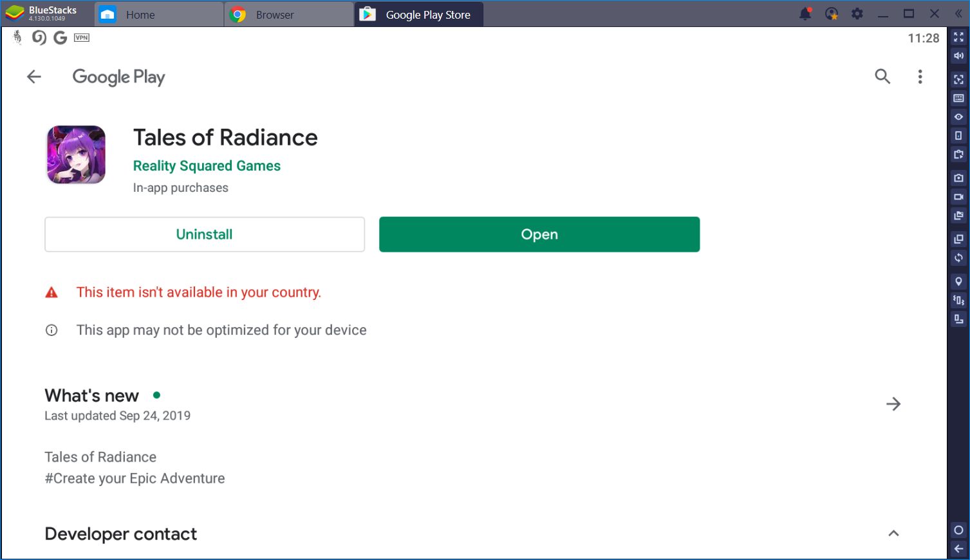
Task: Go back using the Google Play arrow
Action: (34, 77)
